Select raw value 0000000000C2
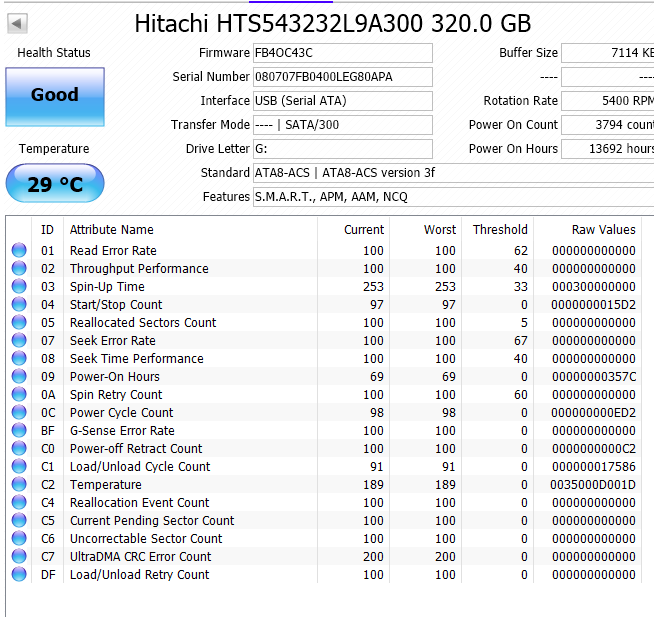654x617 pixels. 594,448
